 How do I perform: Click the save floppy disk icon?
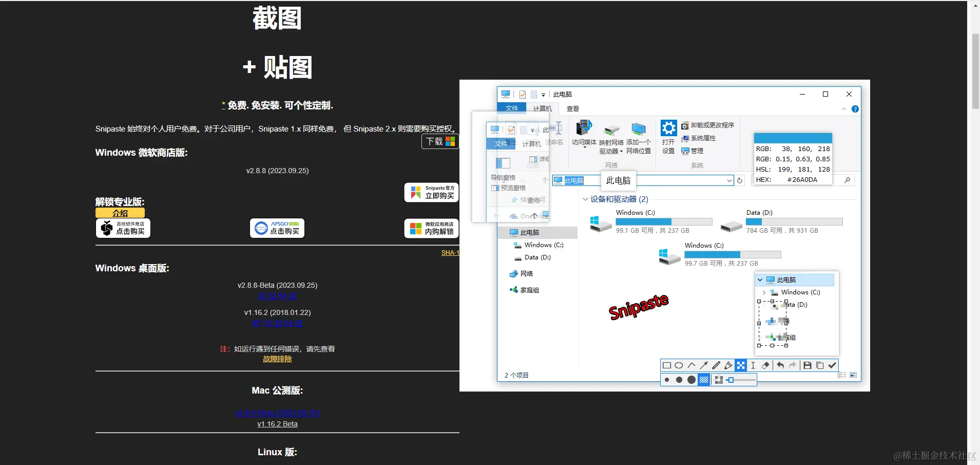(x=808, y=365)
